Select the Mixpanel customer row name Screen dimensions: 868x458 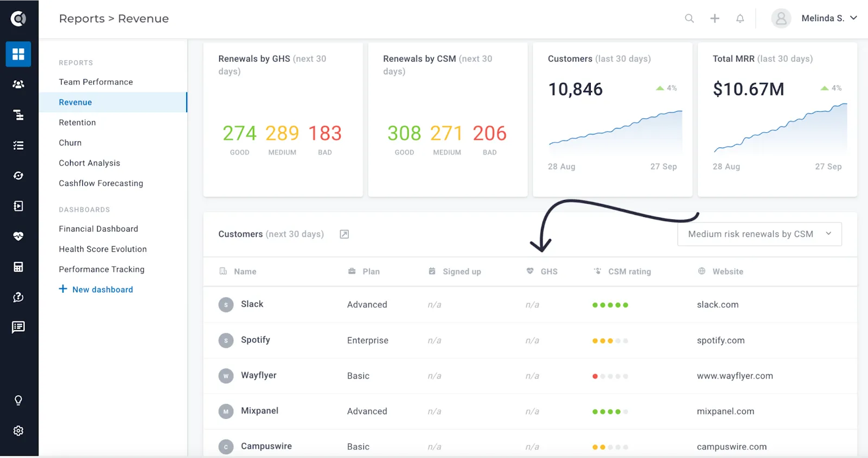[260, 411]
